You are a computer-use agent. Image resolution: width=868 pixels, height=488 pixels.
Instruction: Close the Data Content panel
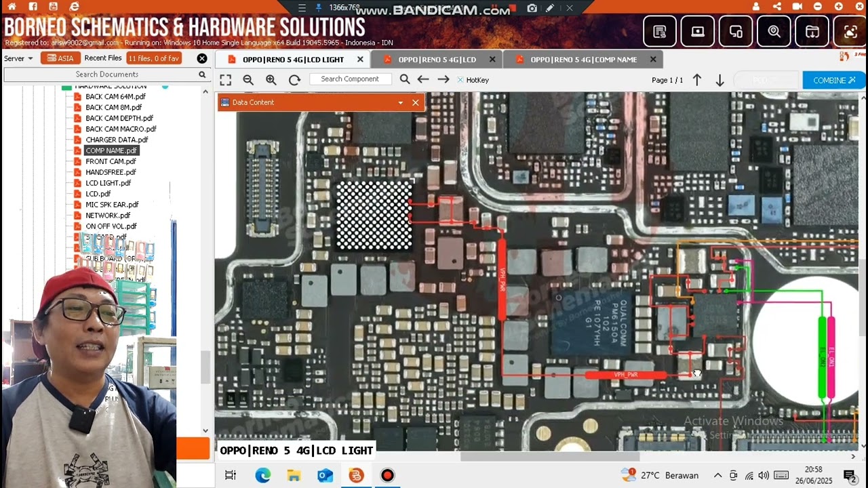pos(415,102)
